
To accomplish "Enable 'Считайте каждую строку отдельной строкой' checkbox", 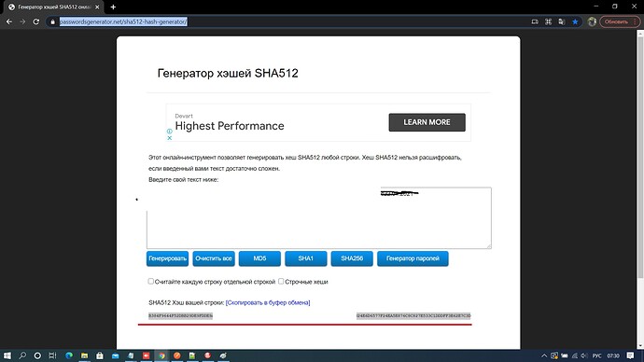I will coord(150,281).
